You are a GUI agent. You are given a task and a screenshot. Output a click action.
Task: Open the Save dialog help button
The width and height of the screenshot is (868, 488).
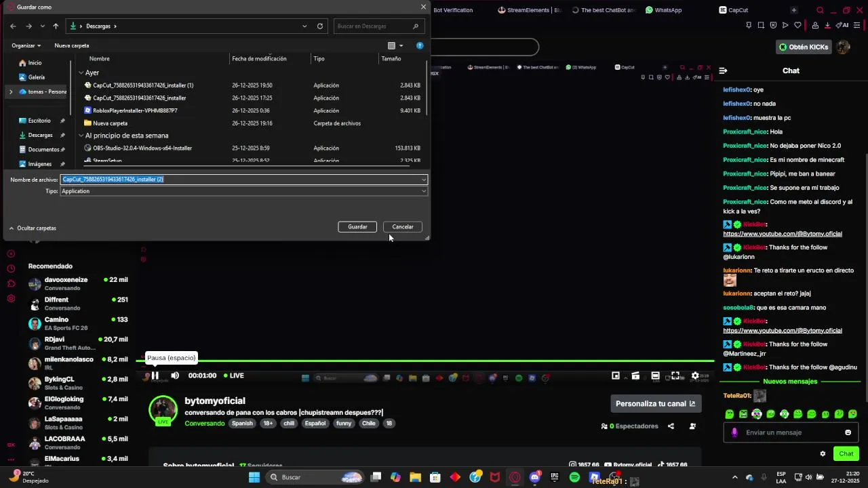pos(420,45)
